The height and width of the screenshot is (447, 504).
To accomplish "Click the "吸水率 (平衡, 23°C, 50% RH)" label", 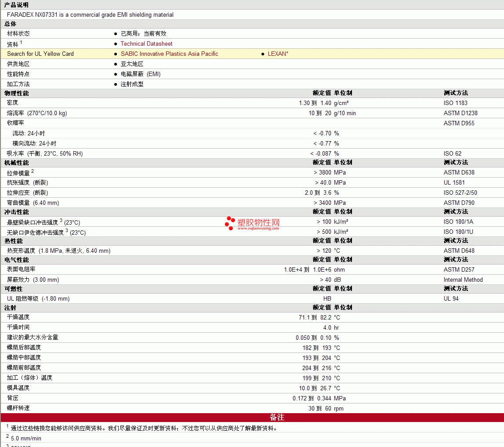I will 45,153.
